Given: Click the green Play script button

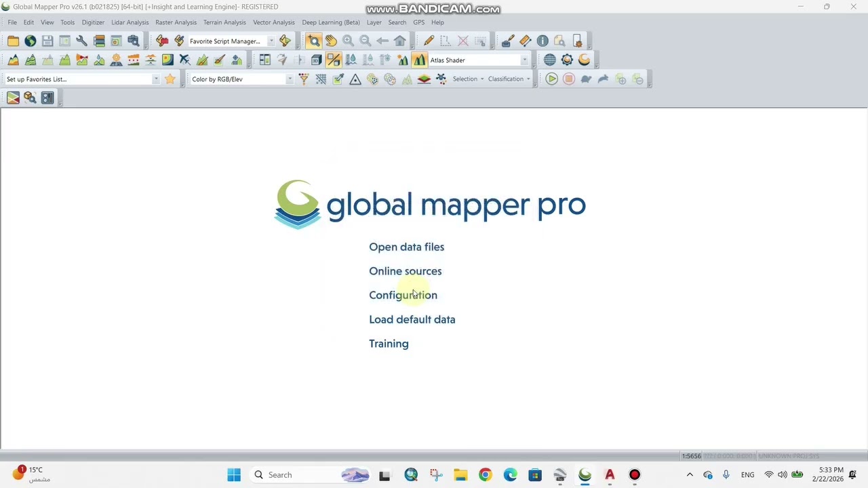Looking at the screenshot, I should point(551,79).
